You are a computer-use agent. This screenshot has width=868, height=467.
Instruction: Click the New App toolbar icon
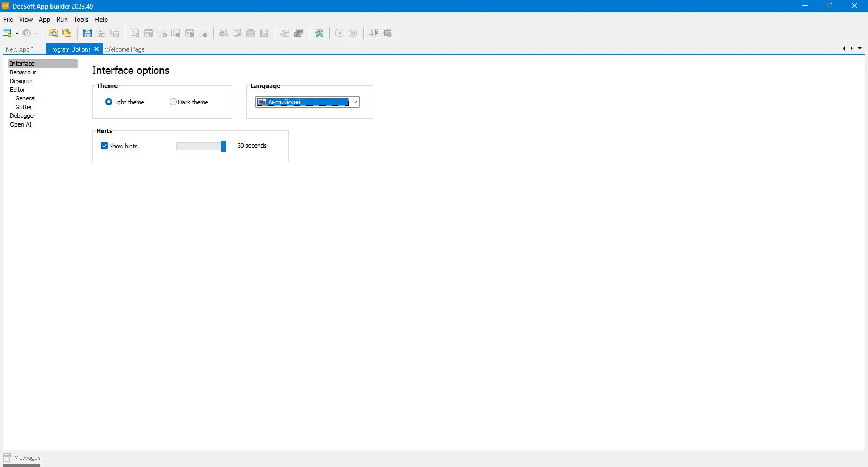[x=7, y=33]
